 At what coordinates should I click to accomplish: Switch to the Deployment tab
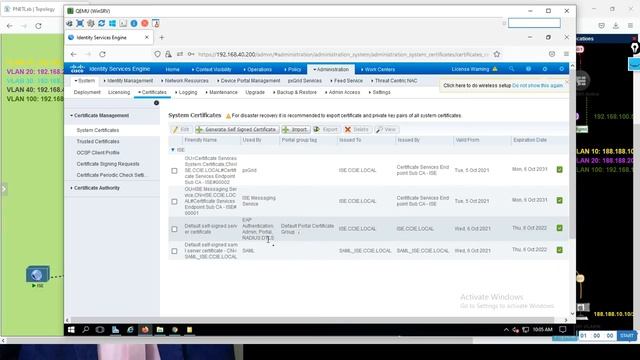[x=87, y=92]
